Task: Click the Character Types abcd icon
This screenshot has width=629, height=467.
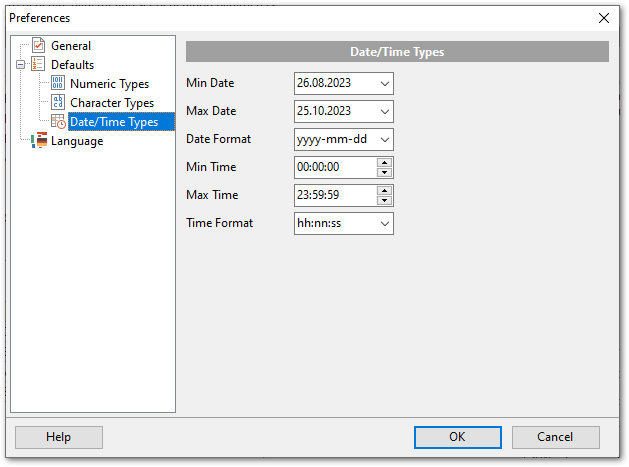Action: point(58,102)
